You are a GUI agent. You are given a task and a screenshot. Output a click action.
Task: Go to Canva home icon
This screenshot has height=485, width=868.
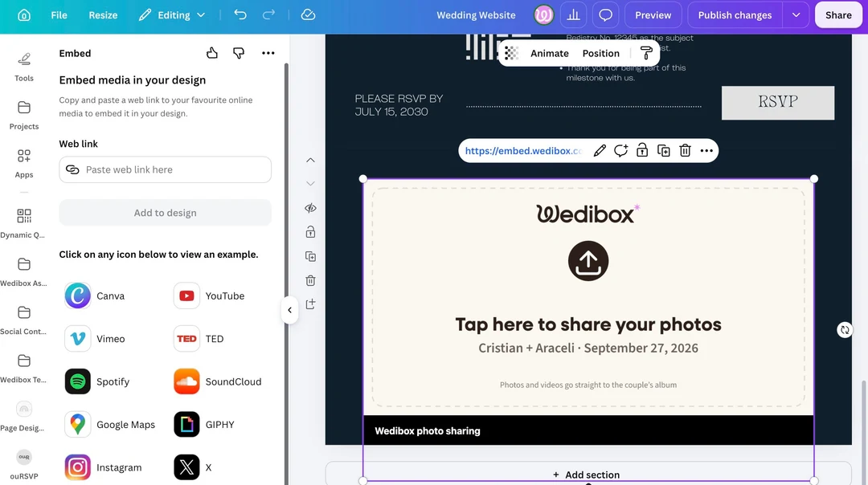24,15
